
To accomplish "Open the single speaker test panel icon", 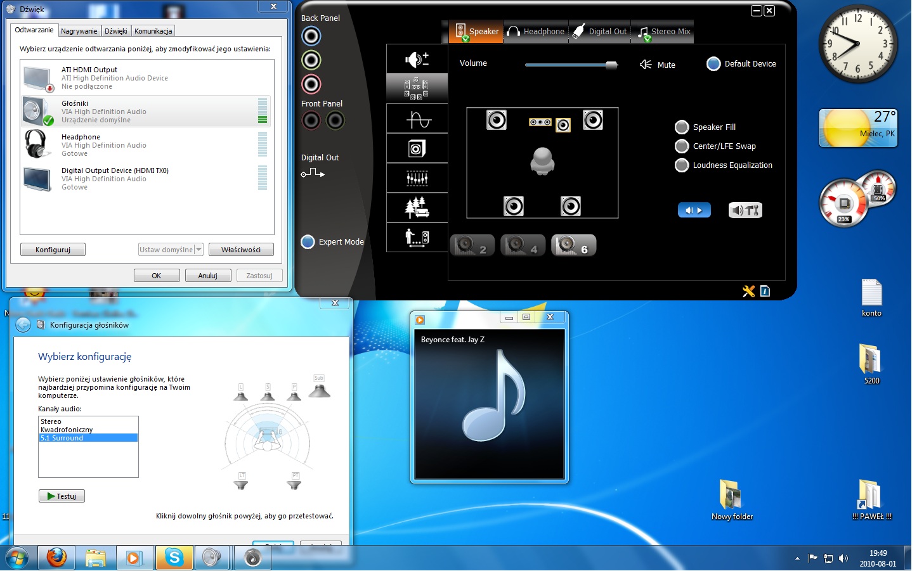I will click(417, 148).
